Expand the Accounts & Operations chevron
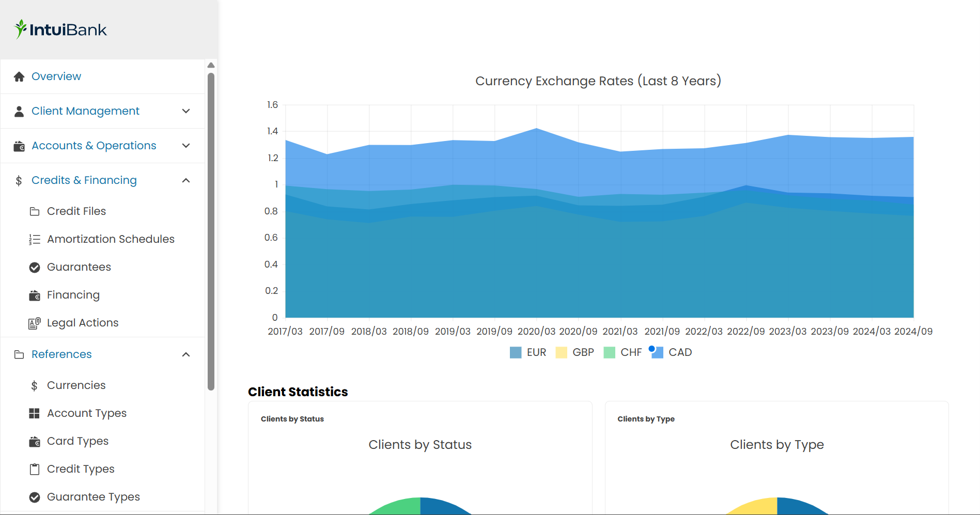This screenshot has height=515, width=980. tap(186, 146)
